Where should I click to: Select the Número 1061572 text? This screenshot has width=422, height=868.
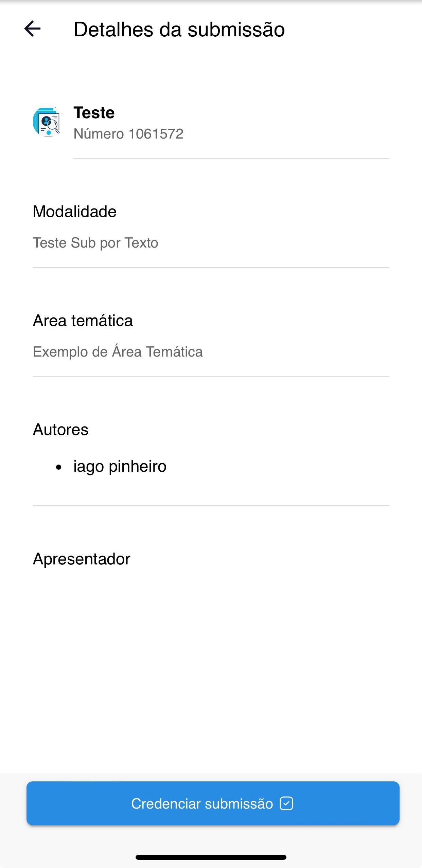128,134
